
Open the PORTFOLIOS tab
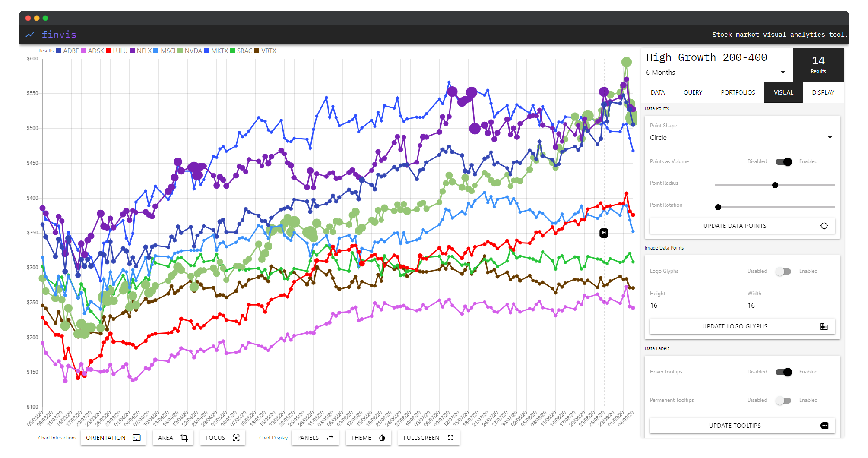tap(738, 92)
